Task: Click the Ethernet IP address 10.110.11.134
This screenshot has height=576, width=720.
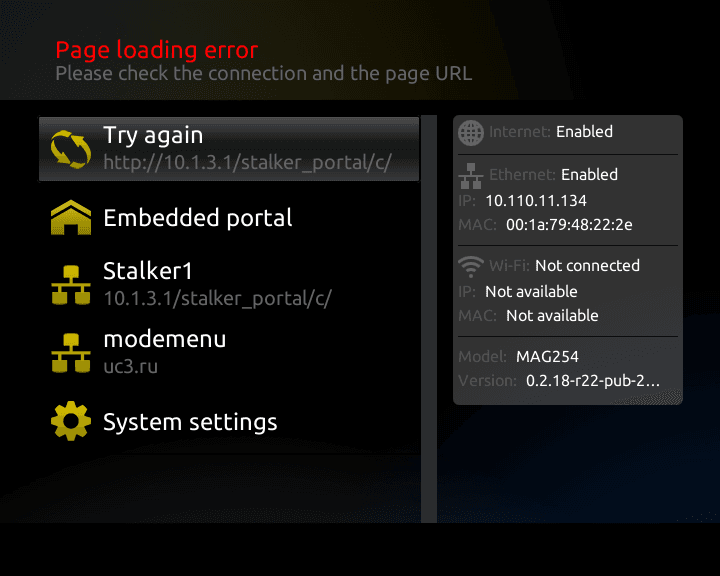Action: [x=536, y=200]
